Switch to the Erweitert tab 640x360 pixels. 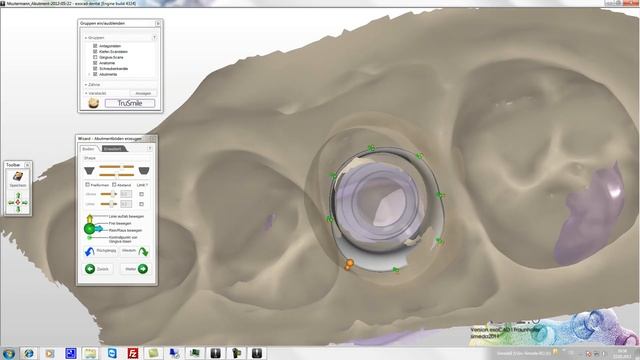(x=113, y=149)
